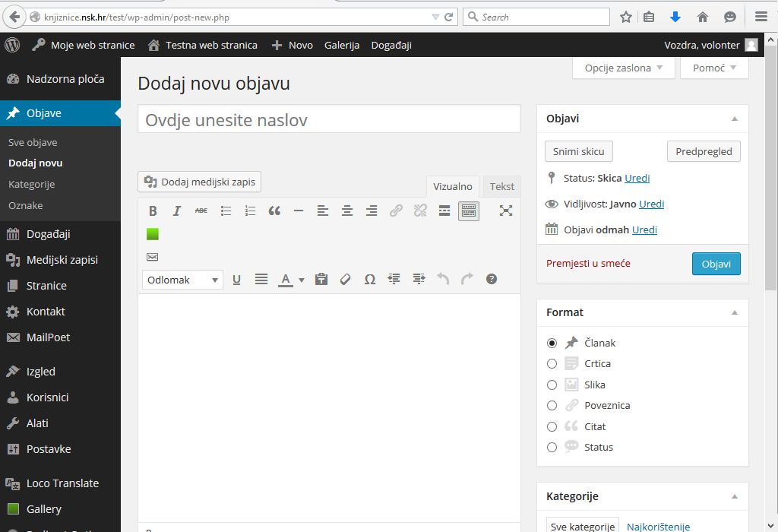Toggle bold formatting in the editor
The image size is (778, 532).
[153, 211]
